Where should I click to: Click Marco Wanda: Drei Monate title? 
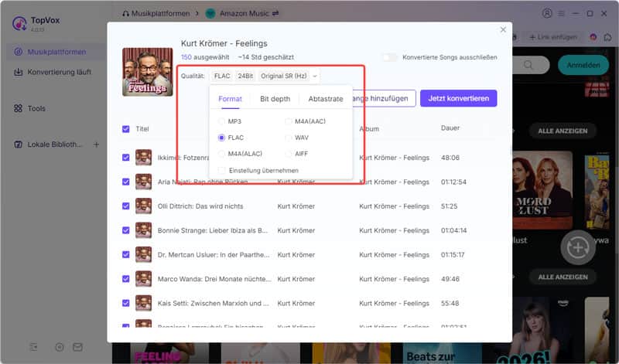tap(214, 279)
